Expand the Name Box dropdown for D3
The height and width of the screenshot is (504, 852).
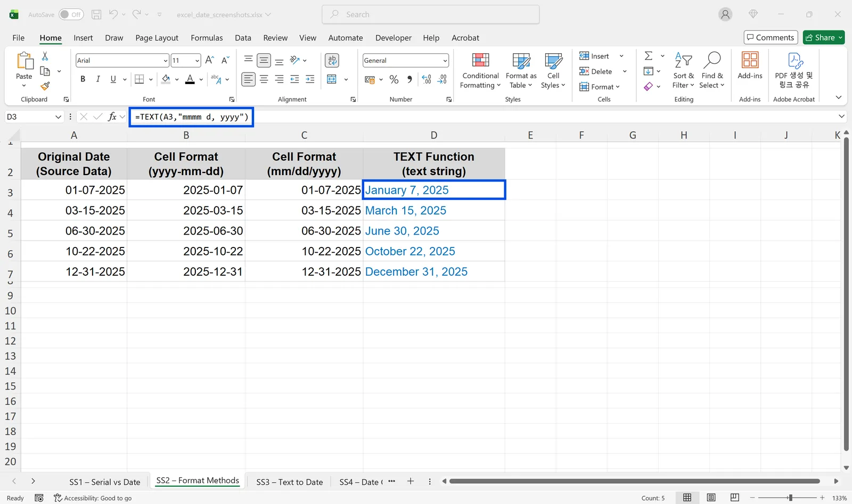point(59,117)
